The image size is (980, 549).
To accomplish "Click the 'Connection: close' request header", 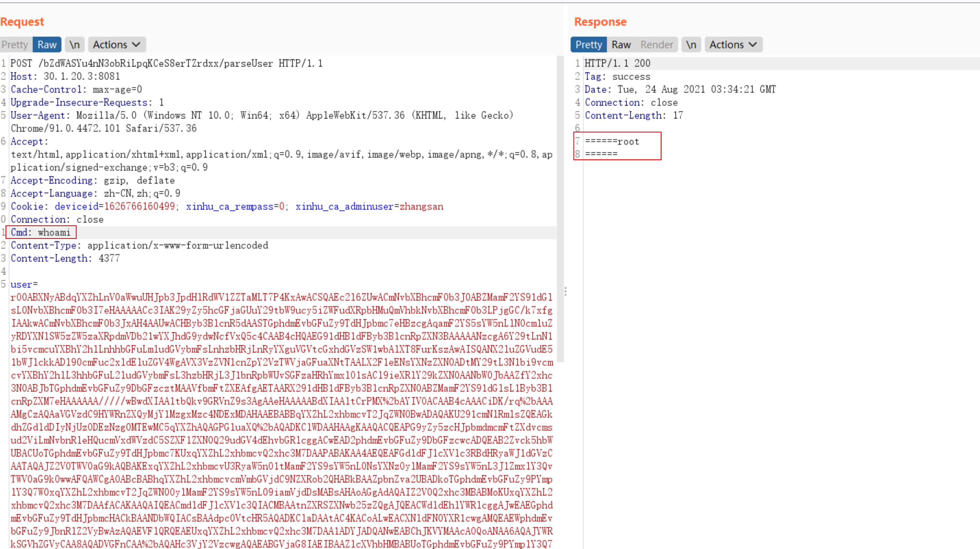I will [57, 219].
